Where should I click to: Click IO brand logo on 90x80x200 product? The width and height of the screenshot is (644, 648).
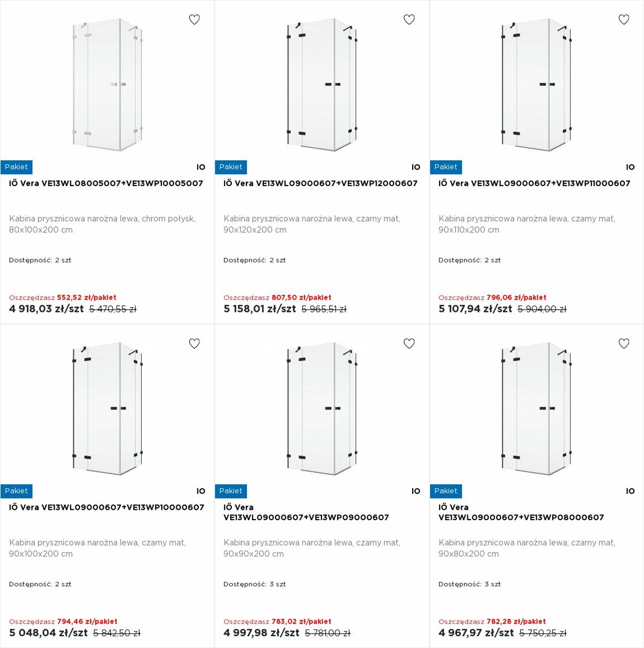pos(630,491)
